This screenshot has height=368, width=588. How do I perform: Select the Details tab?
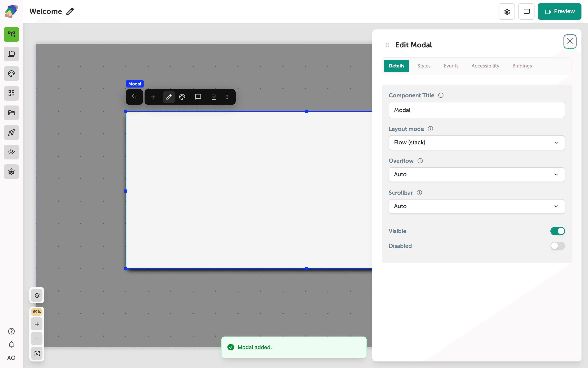click(396, 66)
